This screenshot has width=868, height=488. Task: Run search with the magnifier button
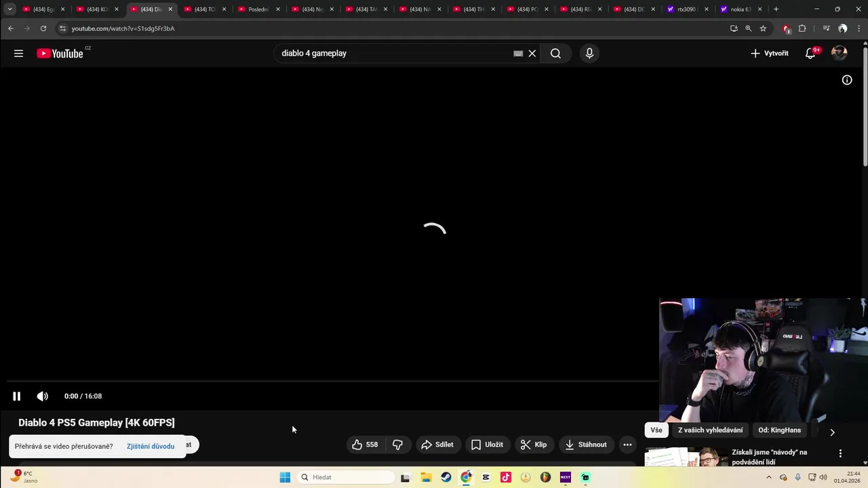point(555,54)
